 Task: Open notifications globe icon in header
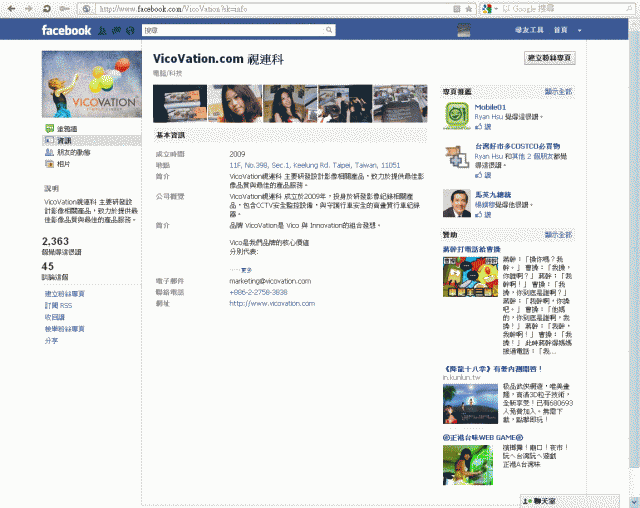[130, 30]
